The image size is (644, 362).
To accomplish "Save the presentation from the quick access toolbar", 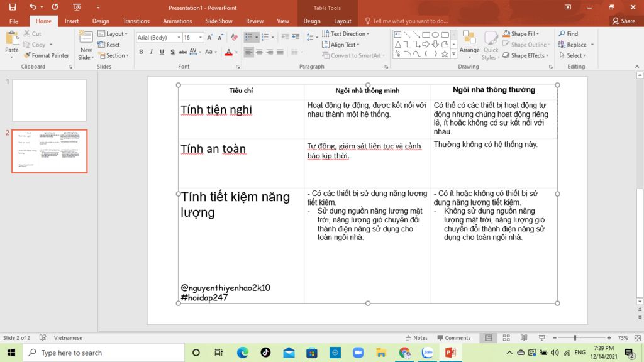I will (13, 7).
